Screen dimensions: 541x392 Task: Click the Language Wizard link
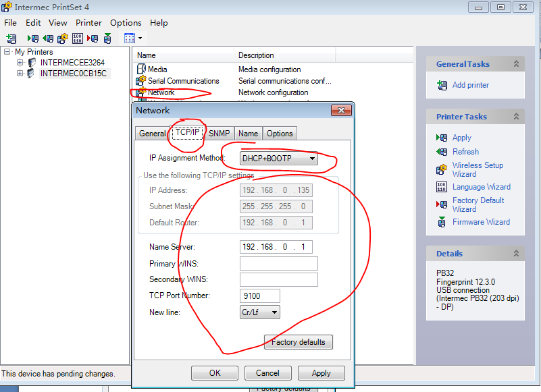coord(482,187)
